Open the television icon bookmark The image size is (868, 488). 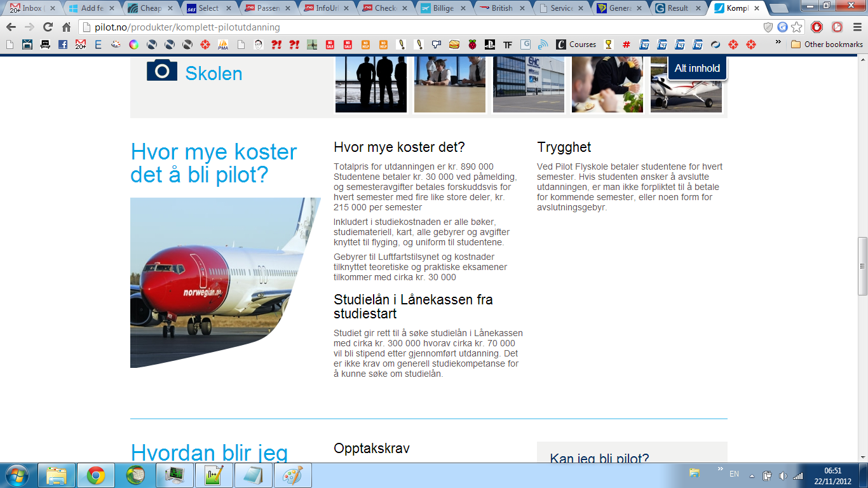pyautogui.click(x=27, y=44)
